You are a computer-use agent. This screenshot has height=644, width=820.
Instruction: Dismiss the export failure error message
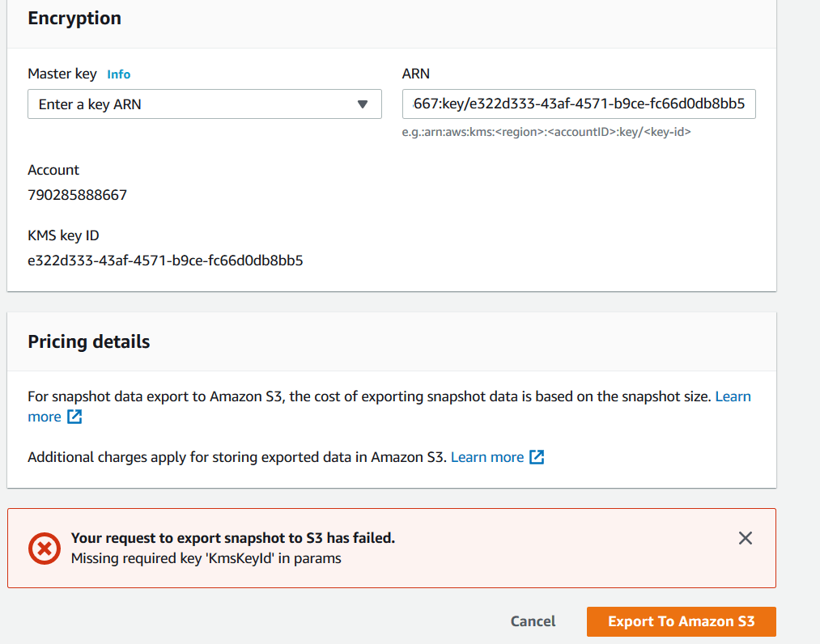[x=745, y=537]
